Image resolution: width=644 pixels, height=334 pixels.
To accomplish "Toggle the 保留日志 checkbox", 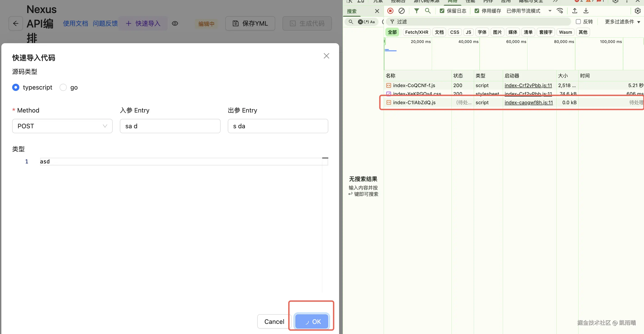I will coord(442,11).
